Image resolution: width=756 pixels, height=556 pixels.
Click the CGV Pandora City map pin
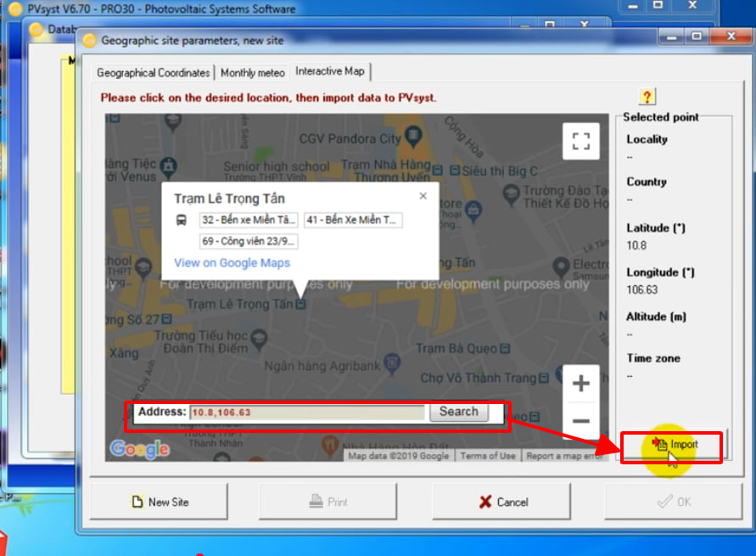click(413, 137)
